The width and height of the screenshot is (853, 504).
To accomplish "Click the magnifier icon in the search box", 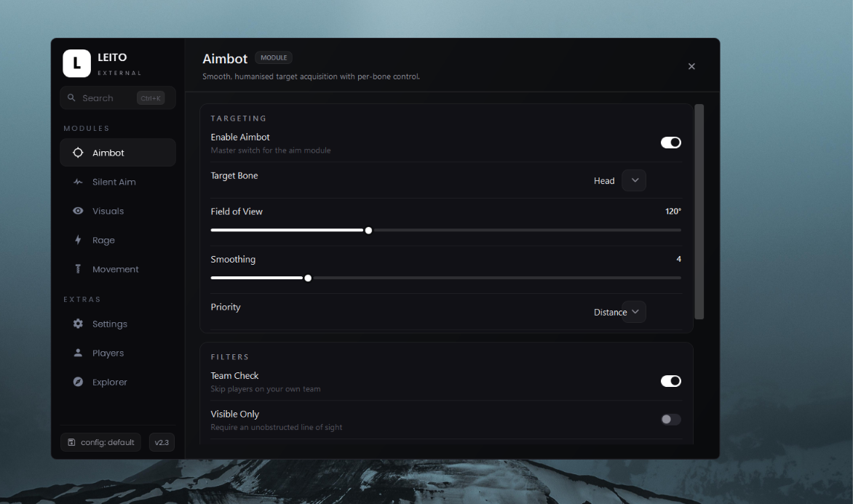I will 71,98.
